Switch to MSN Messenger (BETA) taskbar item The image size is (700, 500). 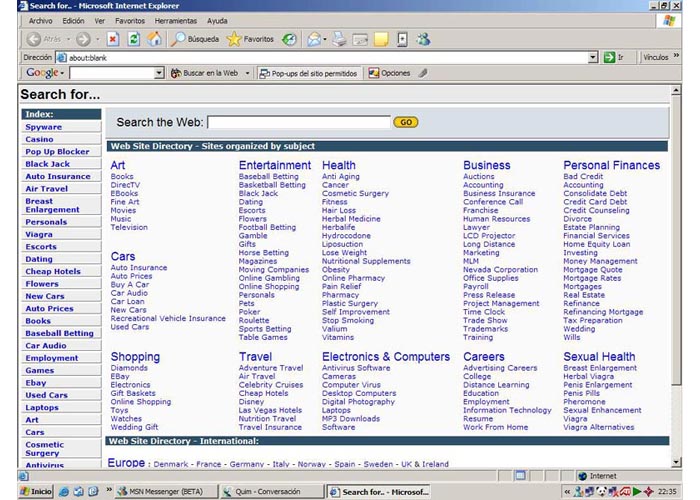click(166, 492)
